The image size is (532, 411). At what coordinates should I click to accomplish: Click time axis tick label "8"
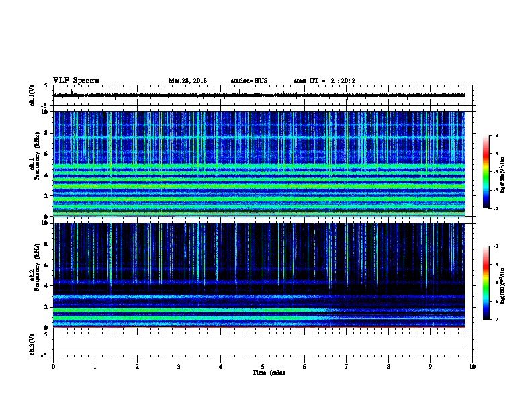tap(388, 367)
